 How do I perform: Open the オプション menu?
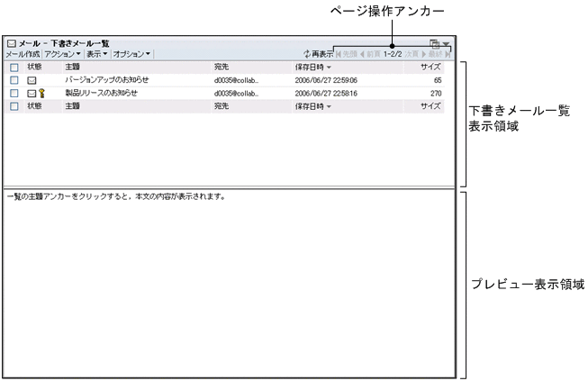pos(131,54)
